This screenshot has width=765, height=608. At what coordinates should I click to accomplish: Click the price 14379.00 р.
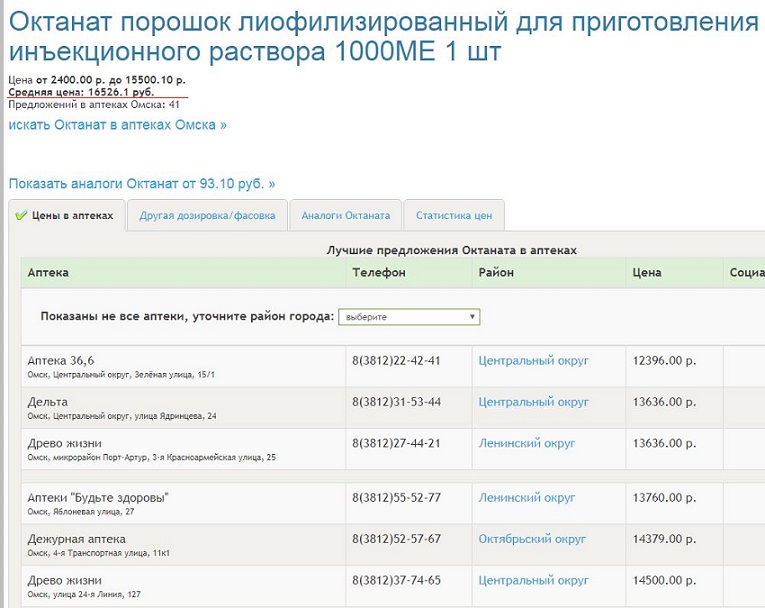[x=664, y=539]
